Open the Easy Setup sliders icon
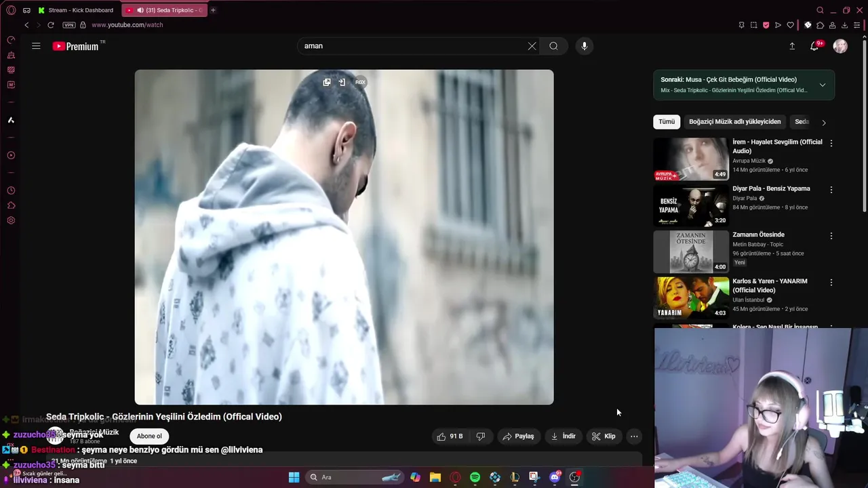868x488 pixels. (856, 25)
